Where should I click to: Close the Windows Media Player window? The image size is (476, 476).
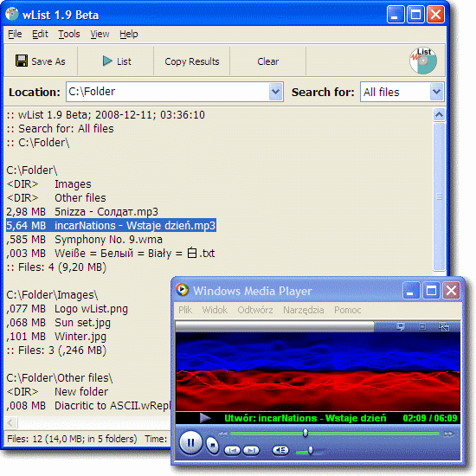tap(451, 291)
